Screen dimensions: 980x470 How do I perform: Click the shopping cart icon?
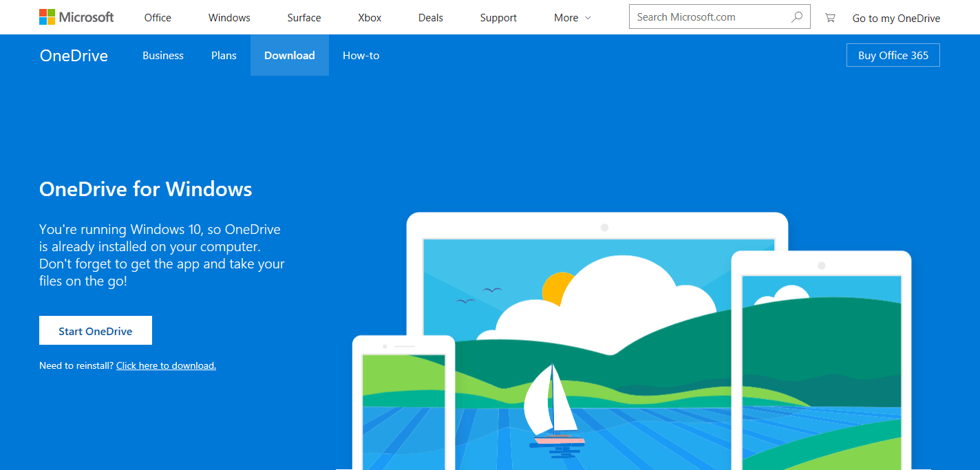(829, 17)
